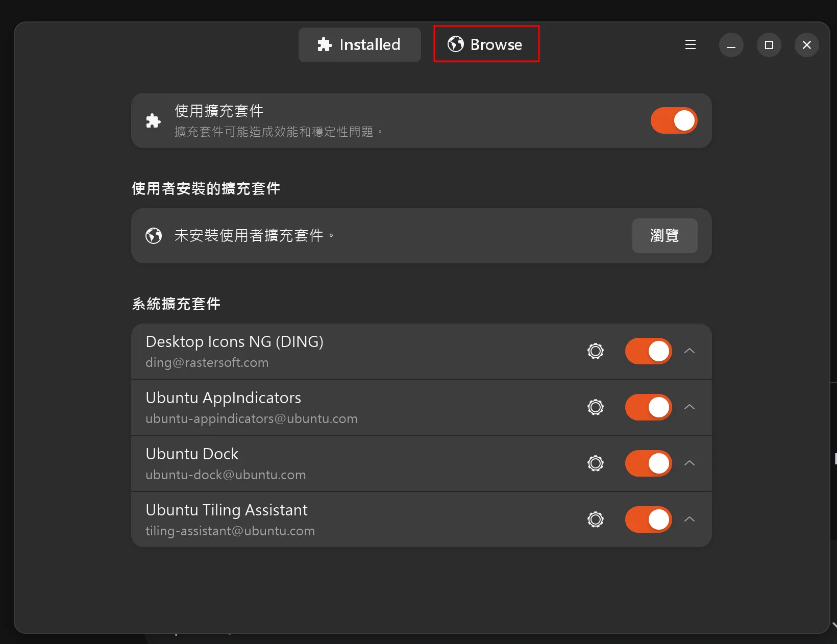Minimize the Extensions window

(x=731, y=45)
